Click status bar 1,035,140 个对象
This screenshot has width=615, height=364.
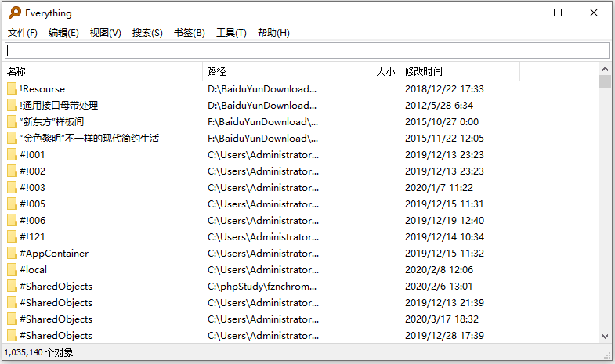38,352
